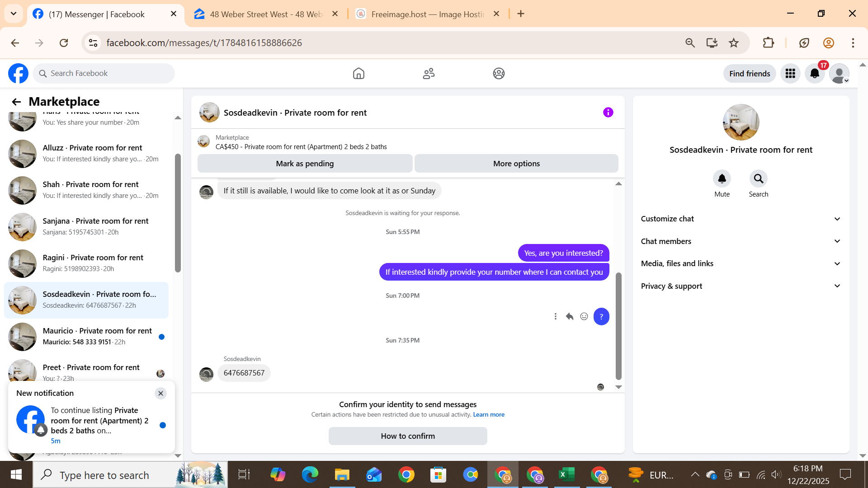Viewport: 868px width, 488px height.
Task: Open the Friends icon in top navigation
Action: point(429,73)
